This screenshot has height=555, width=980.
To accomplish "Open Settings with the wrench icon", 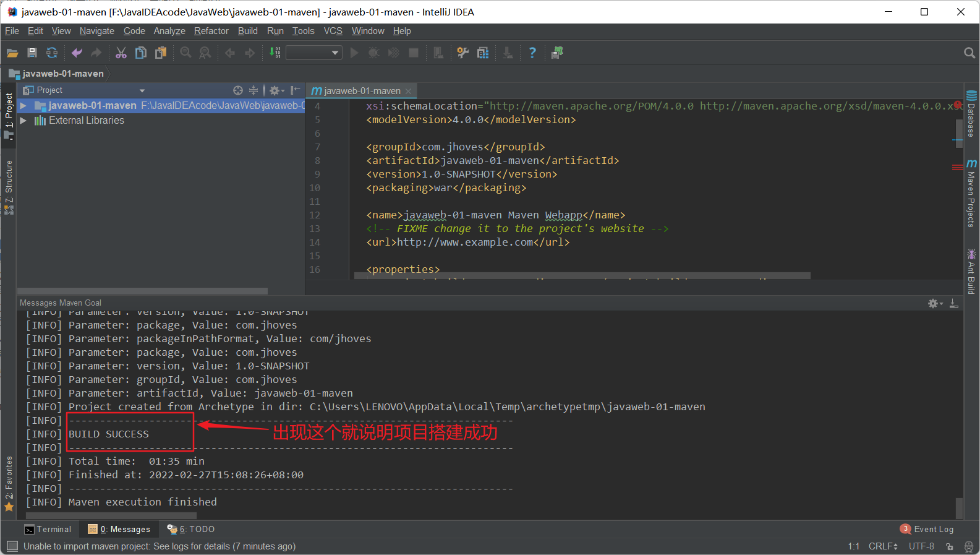I will (x=463, y=53).
